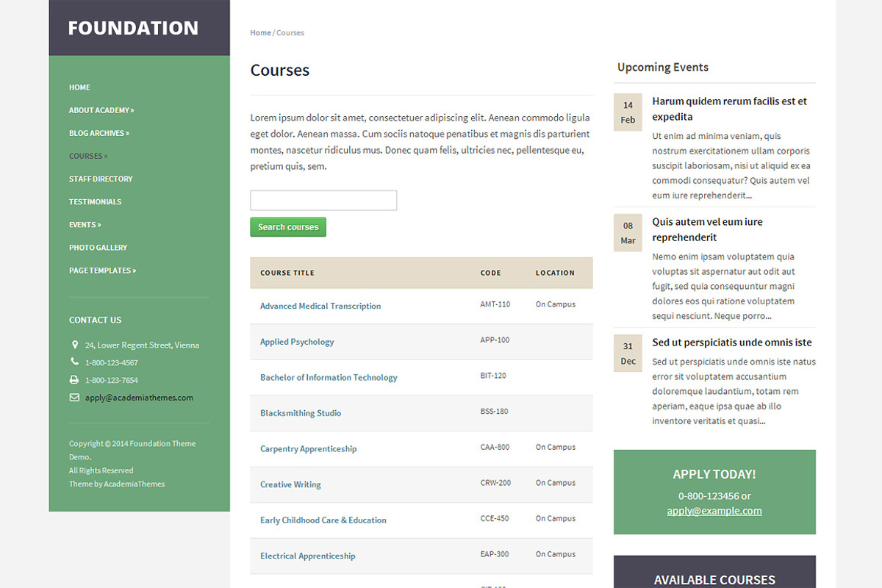
Task: Open the Staff Directory page
Action: coord(101,178)
